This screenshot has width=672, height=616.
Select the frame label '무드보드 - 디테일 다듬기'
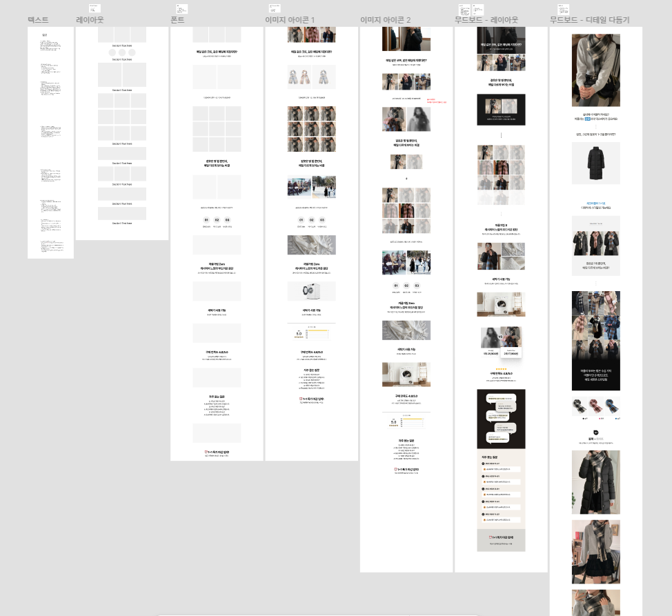coord(590,20)
